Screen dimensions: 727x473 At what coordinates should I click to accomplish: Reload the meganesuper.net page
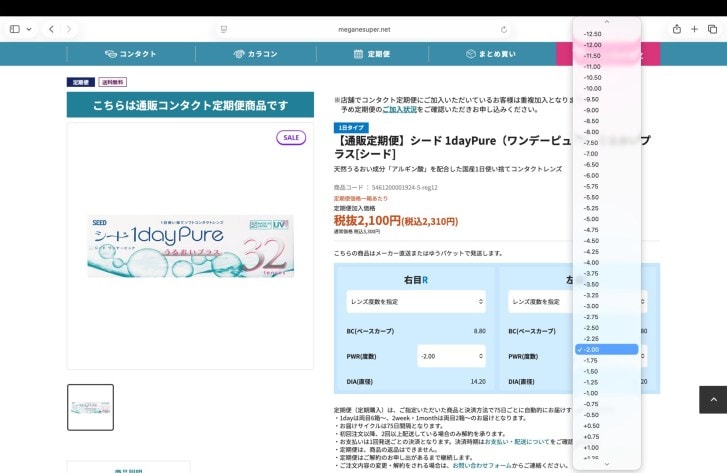pyautogui.click(x=504, y=29)
